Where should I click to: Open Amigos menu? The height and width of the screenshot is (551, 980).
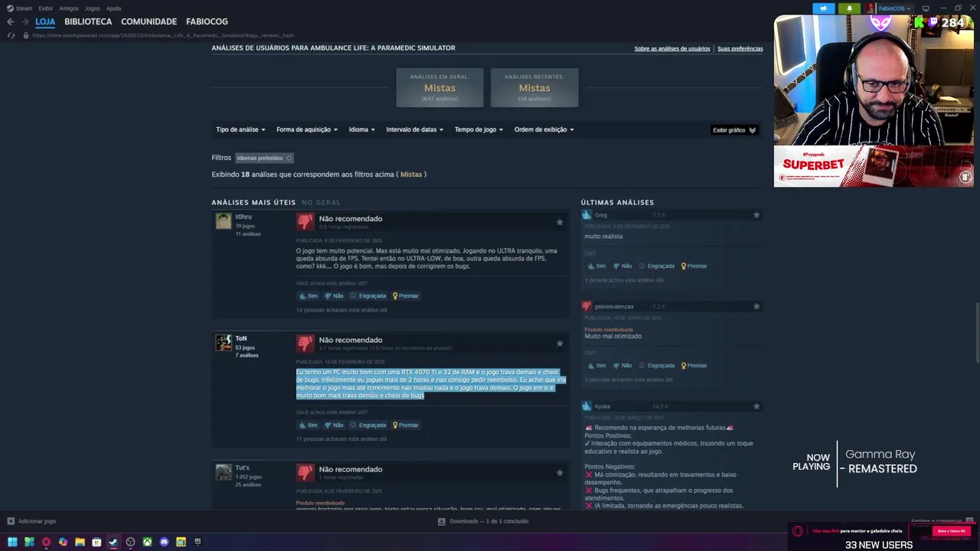click(x=69, y=8)
